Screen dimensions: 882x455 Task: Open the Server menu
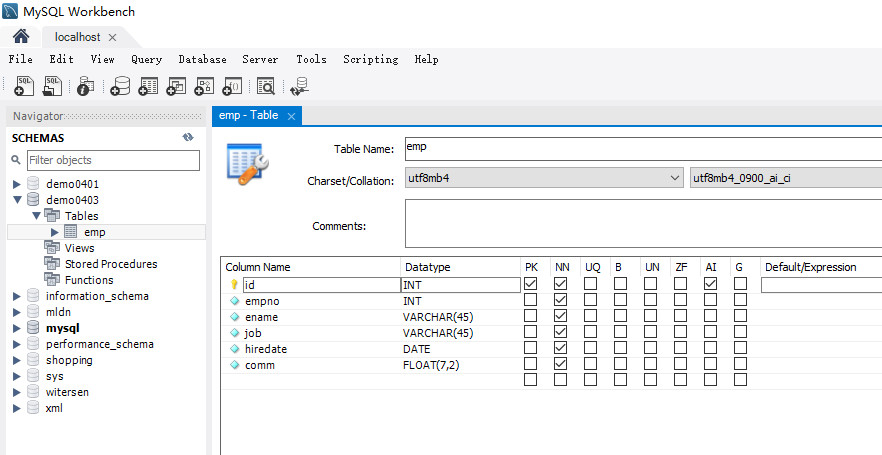click(x=260, y=59)
